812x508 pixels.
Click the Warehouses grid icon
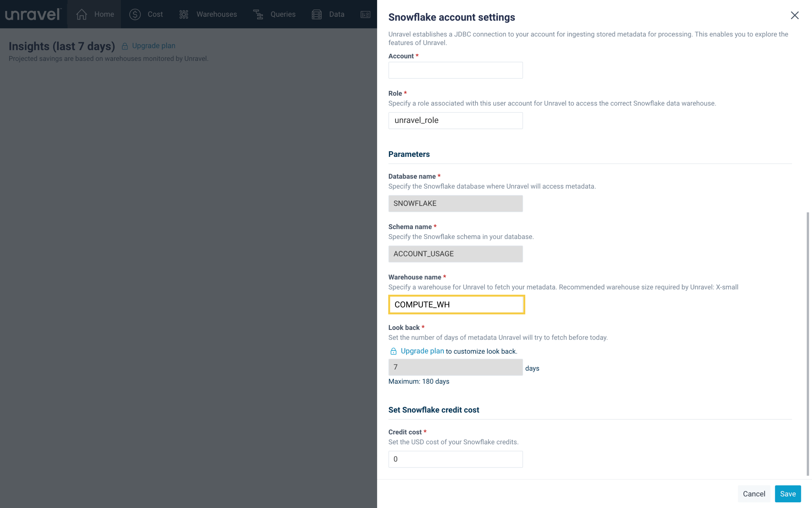click(x=184, y=14)
